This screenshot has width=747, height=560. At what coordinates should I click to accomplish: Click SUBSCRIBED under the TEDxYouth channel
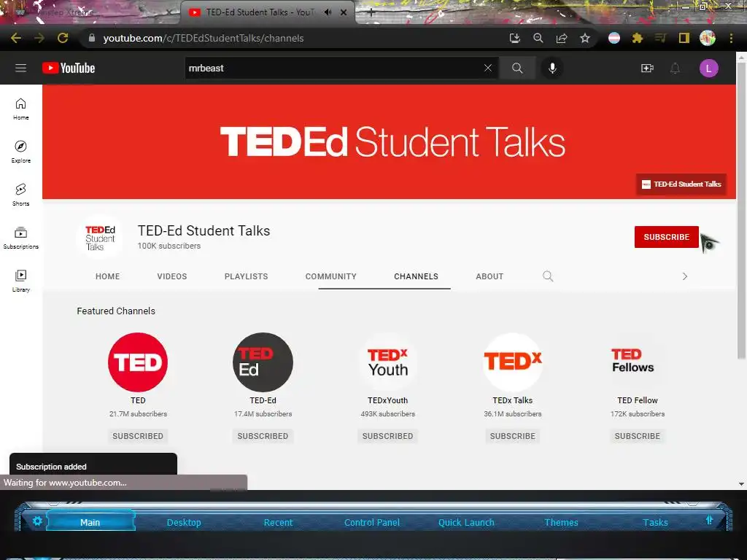(388, 436)
